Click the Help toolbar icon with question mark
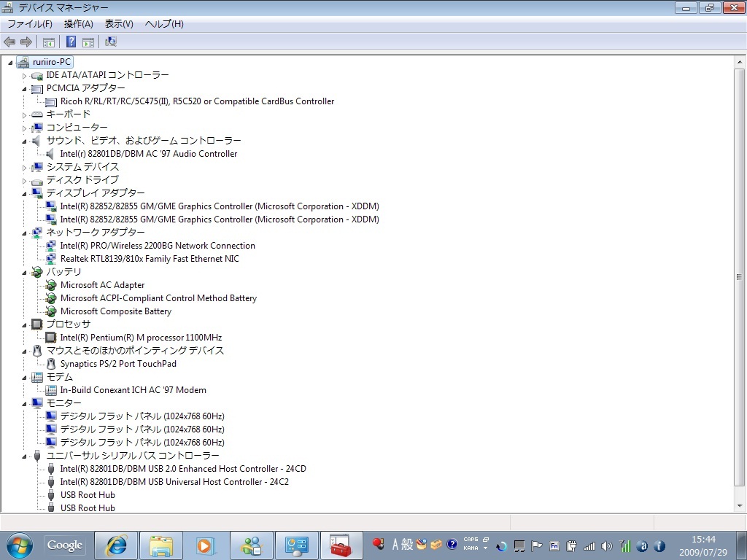The height and width of the screenshot is (560, 747). pos(71,42)
